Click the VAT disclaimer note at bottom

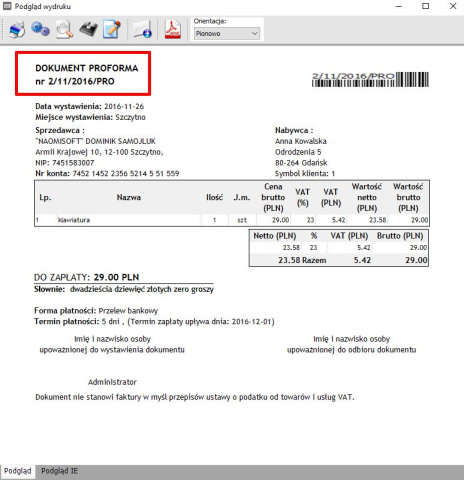pos(195,397)
